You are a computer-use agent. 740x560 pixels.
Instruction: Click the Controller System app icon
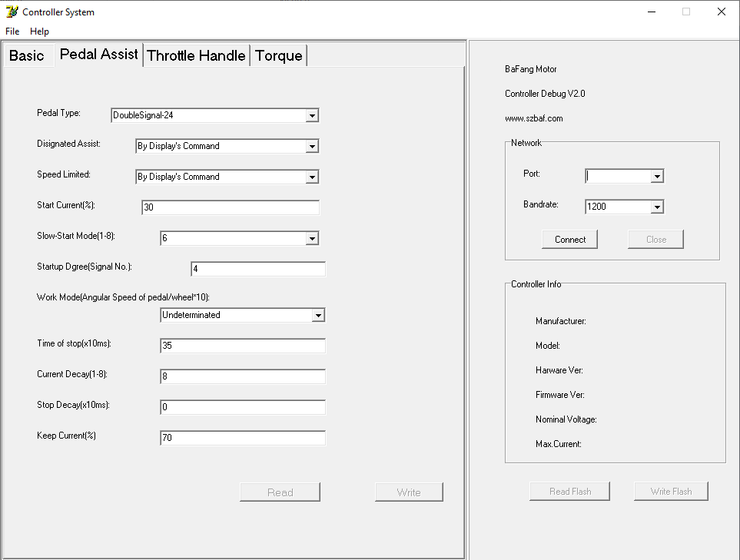click(12, 12)
